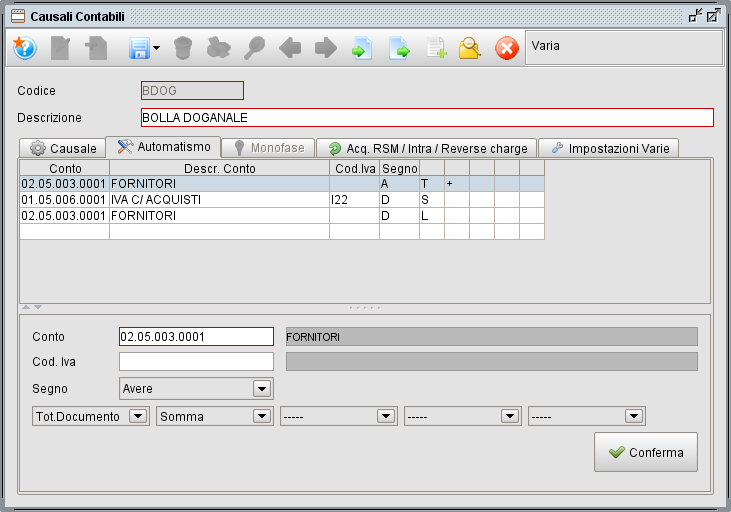This screenshot has width=731, height=512.
Task: Go to previous record arrow
Action: click(290, 48)
